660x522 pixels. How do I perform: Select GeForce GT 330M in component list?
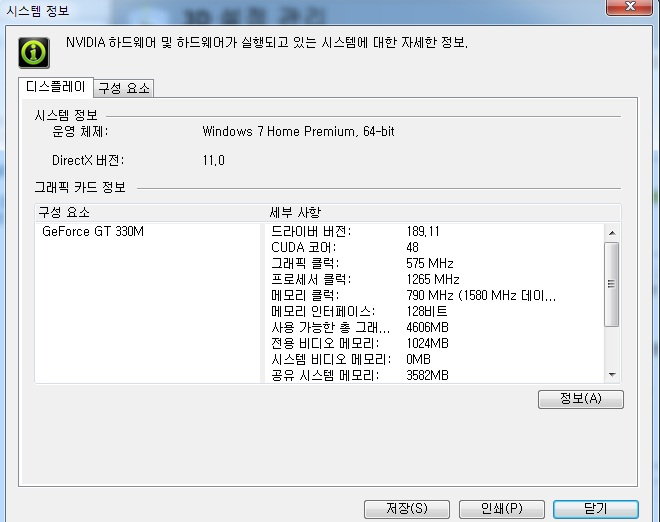click(93, 232)
